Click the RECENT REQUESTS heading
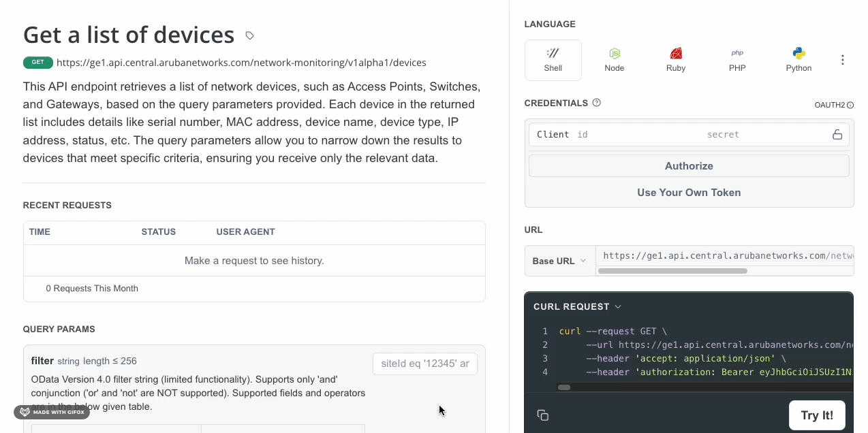 click(x=67, y=206)
